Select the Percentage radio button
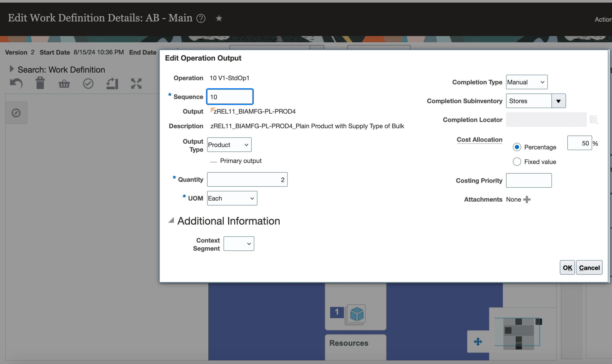The height and width of the screenshot is (364, 612). (517, 147)
